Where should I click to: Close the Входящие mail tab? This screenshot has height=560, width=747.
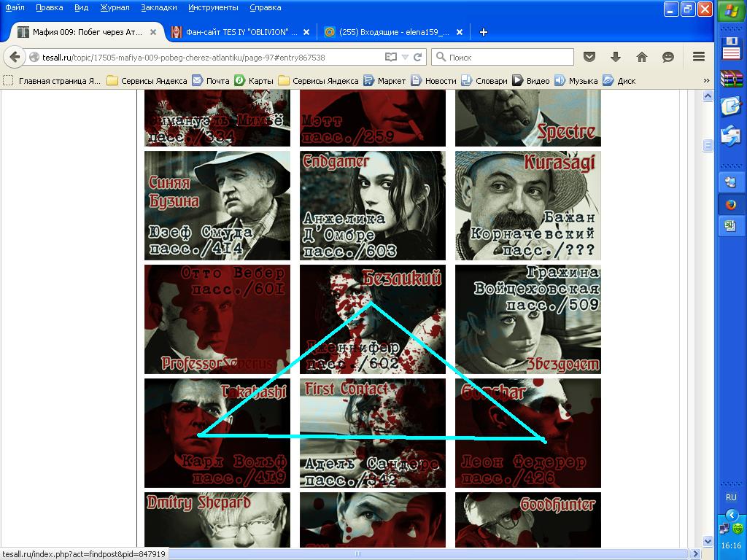pos(460,32)
